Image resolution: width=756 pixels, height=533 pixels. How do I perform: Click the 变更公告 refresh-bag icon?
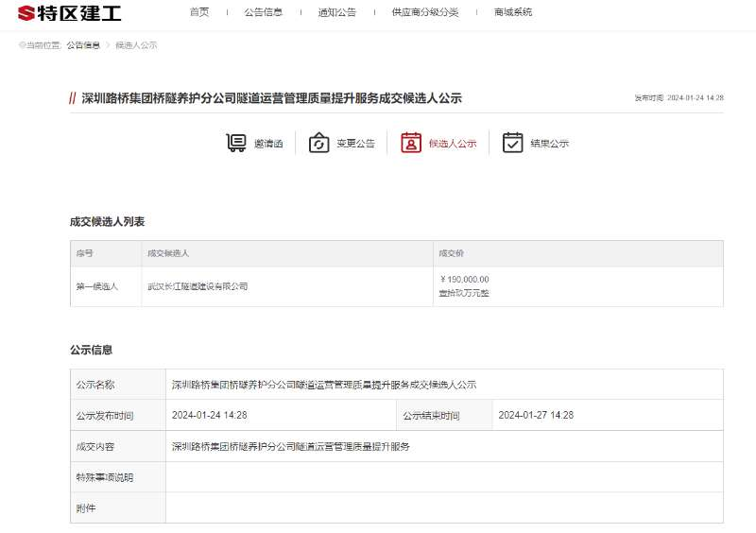coord(318,143)
